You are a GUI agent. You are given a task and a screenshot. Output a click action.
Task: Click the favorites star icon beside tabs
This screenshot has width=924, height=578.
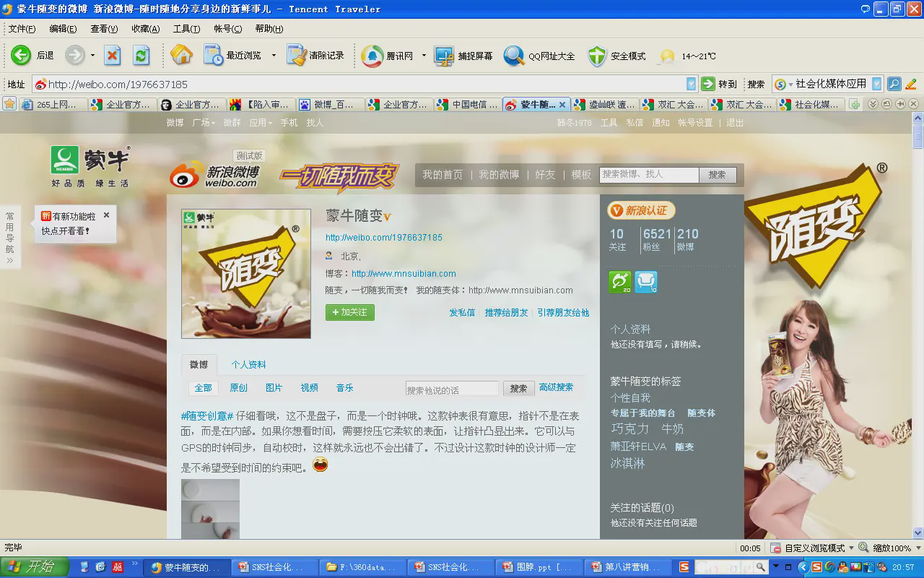point(9,104)
